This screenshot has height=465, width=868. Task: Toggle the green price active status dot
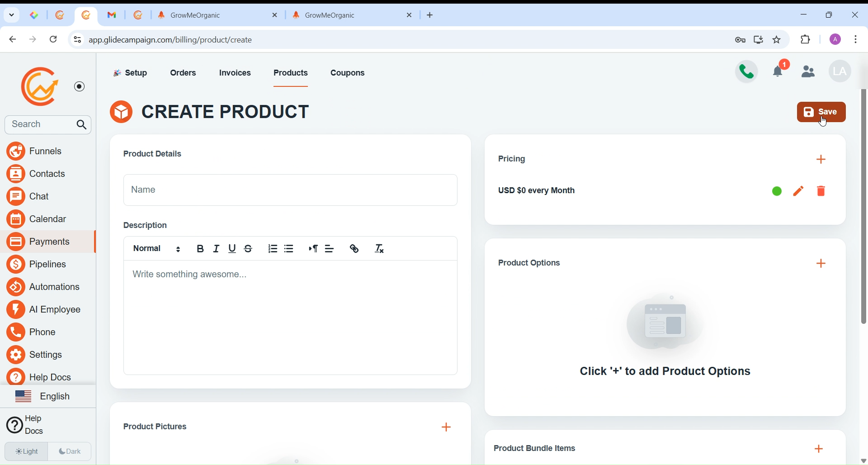[777, 192]
